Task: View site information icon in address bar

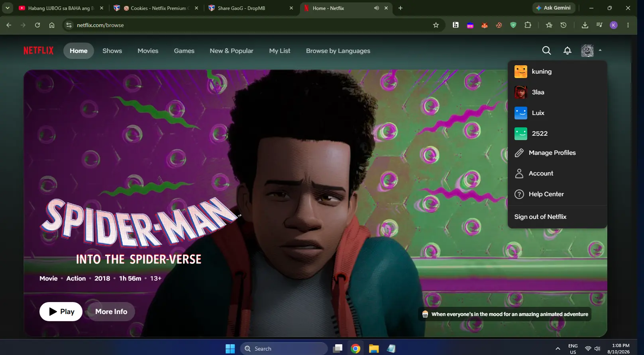Action: [x=69, y=25]
